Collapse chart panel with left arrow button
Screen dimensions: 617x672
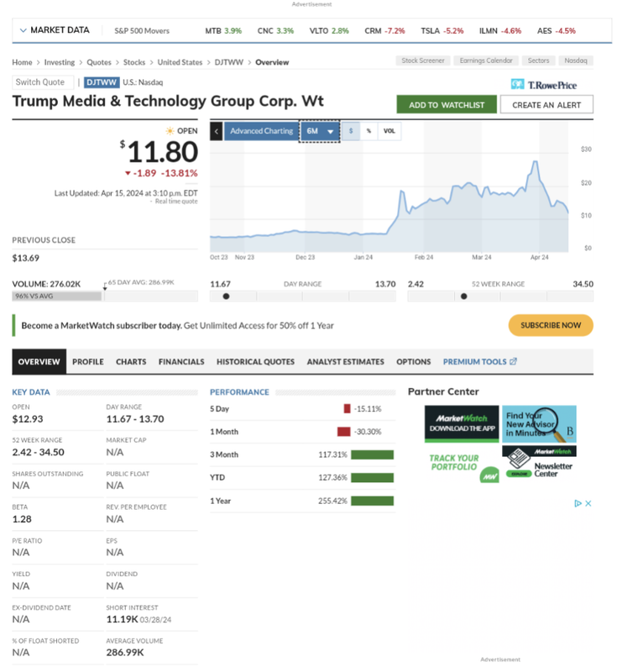[x=217, y=131]
